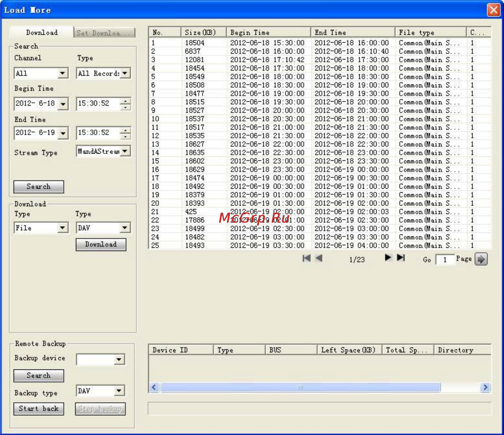504x435 pixels.
Task: Click the Total Sp... column header
Action: (408, 350)
